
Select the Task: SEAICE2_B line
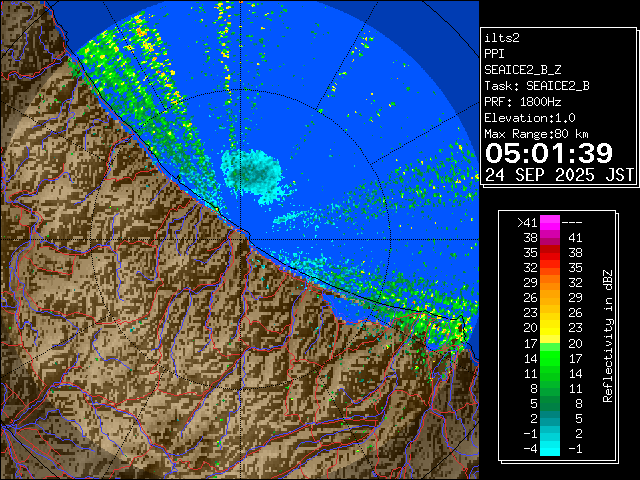point(536,85)
